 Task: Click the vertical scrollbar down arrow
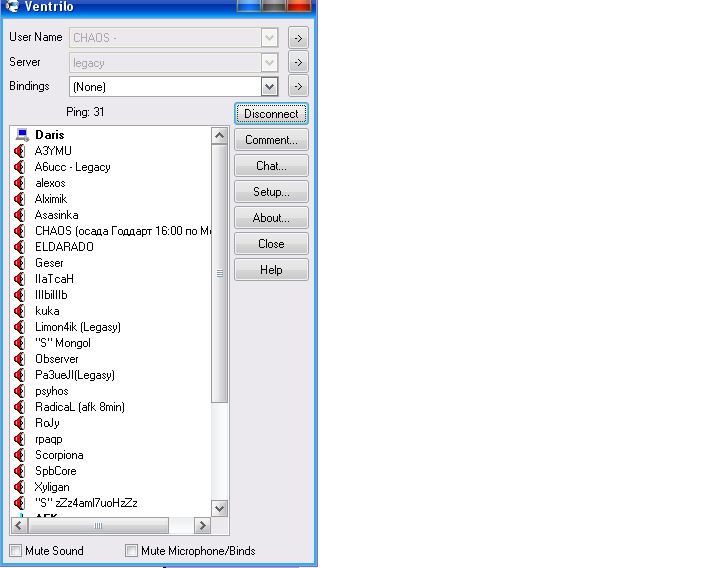point(219,508)
